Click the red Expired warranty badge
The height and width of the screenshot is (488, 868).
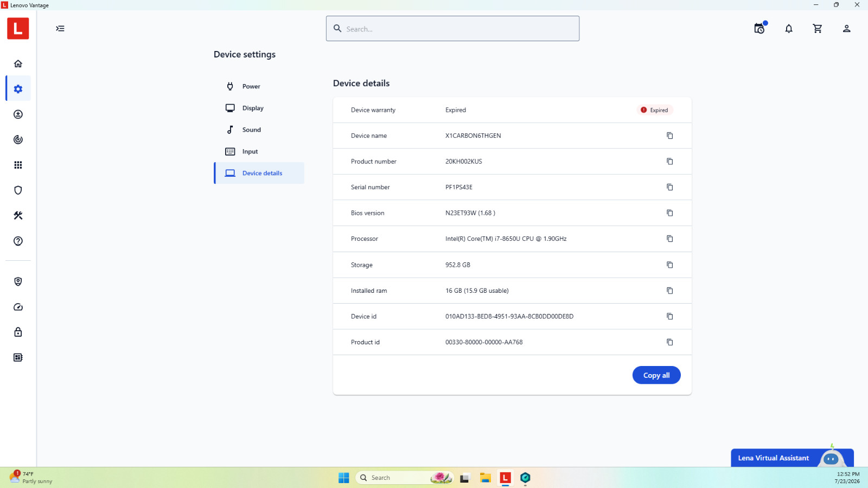coord(655,110)
